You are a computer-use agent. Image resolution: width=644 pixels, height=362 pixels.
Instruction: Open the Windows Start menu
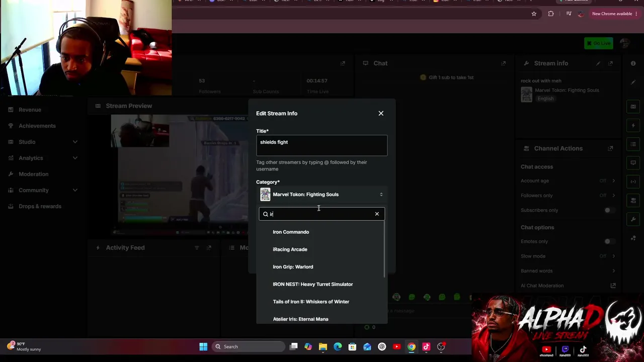click(203, 346)
